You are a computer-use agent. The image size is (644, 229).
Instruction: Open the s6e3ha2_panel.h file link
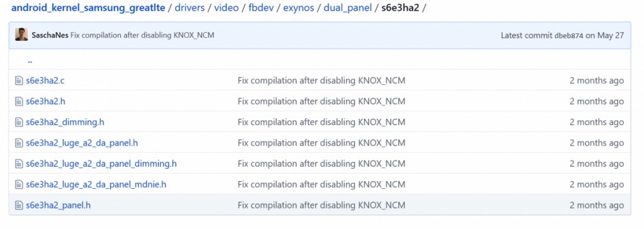pyautogui.click(x=58, y=205)
